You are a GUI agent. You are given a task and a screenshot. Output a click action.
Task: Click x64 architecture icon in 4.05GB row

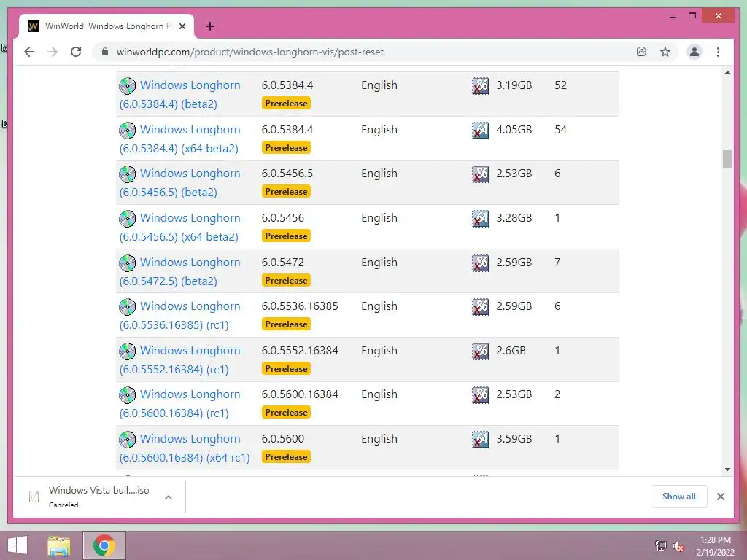tap(480, 130)
